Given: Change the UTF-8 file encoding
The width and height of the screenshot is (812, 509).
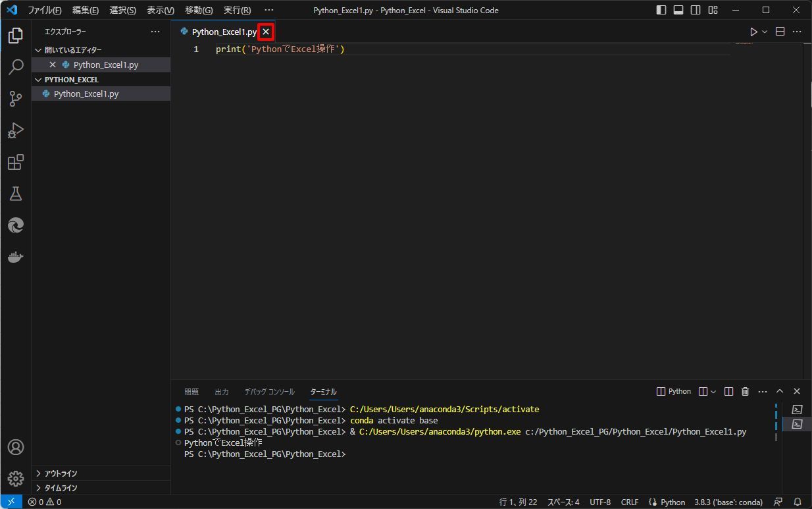Looking at the screenshot, I should coord(600,502).
